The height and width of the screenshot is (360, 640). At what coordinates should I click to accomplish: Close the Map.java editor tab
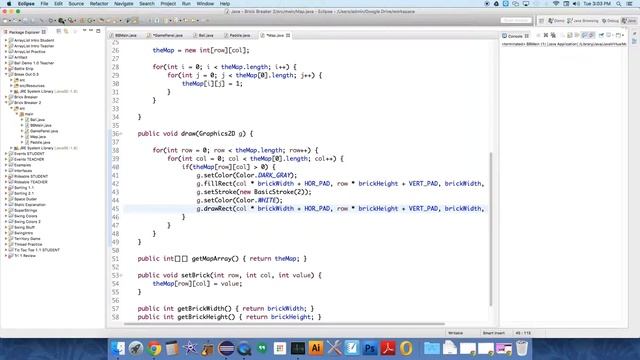tap(288, 36)
